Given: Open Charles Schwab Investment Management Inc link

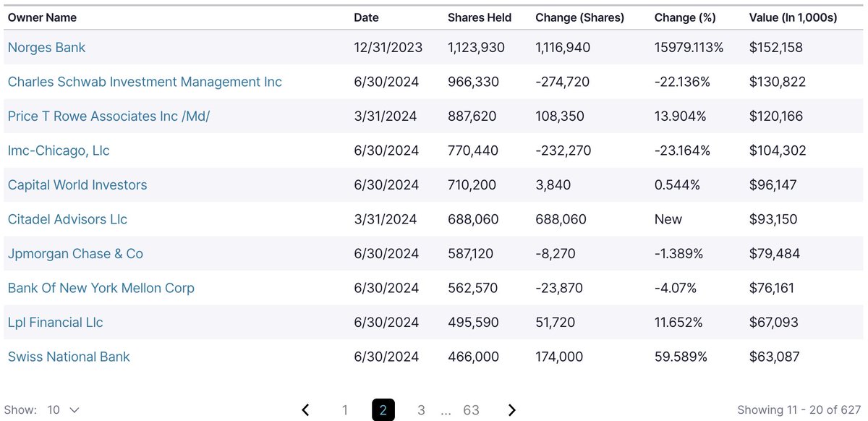Looking at the screenshot, I should 145,82.
